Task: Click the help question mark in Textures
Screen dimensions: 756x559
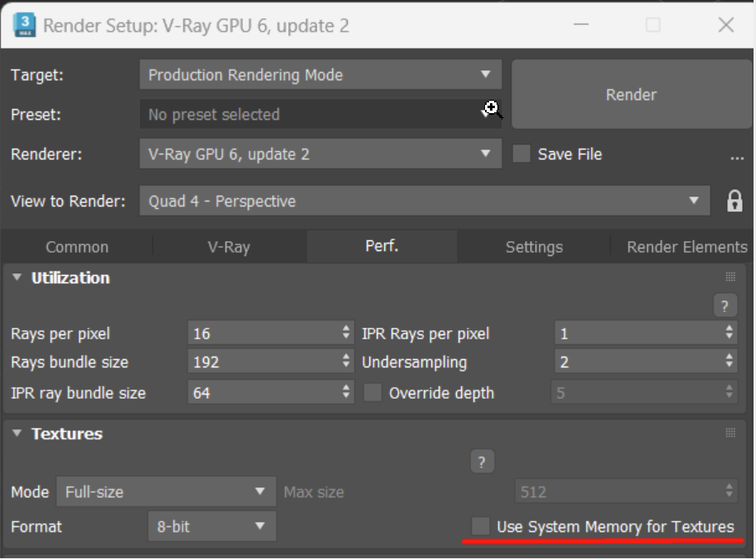Action: [x=482, y=463]
